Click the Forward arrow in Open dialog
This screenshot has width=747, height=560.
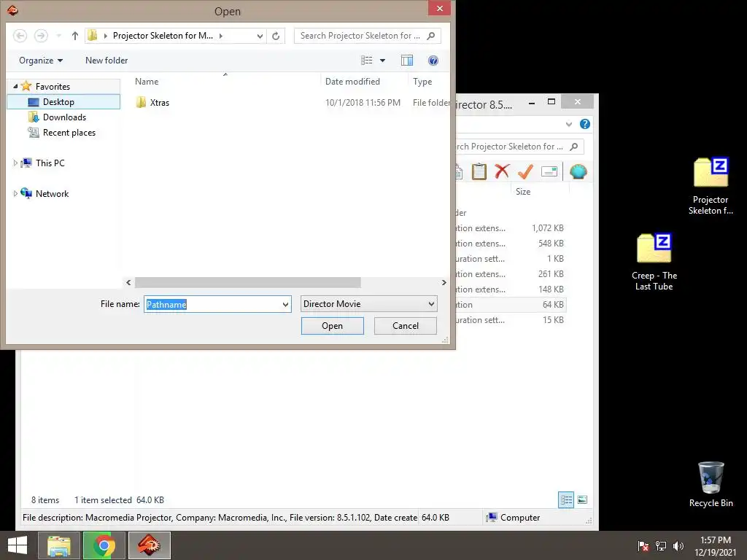pos(41,36)
